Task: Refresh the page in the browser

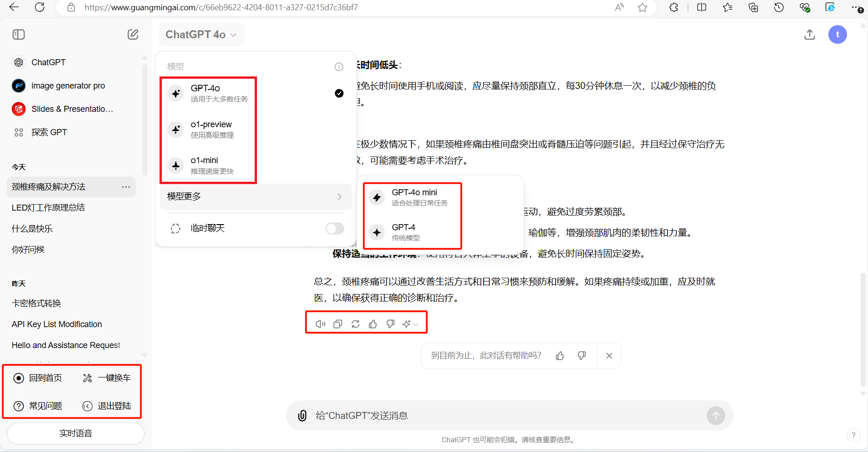Action: point(40,7)
